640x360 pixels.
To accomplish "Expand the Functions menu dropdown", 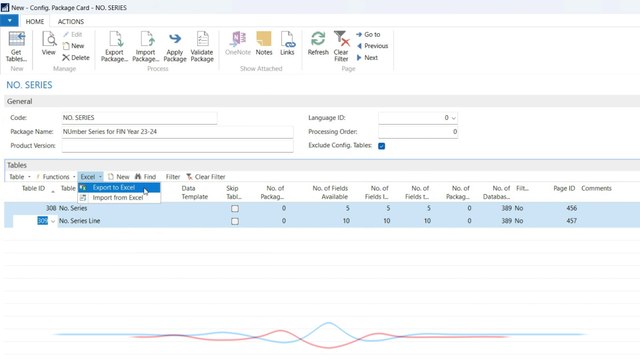I will (x=56, y=177).
